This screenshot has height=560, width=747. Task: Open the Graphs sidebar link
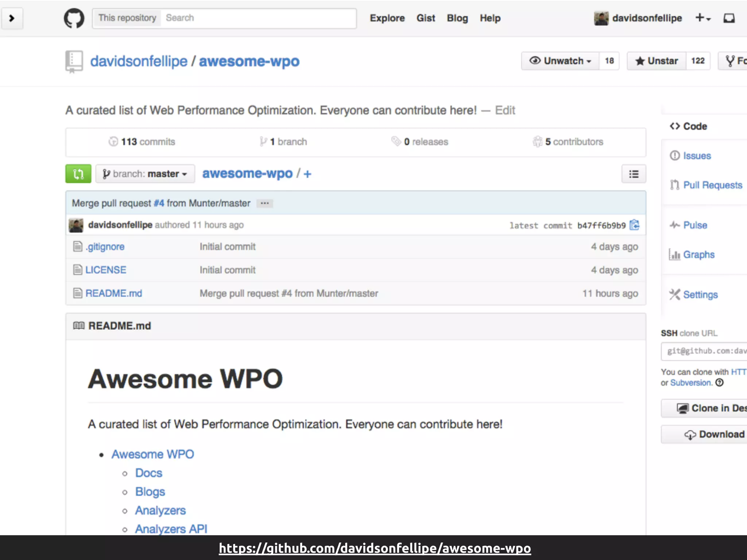699,254
